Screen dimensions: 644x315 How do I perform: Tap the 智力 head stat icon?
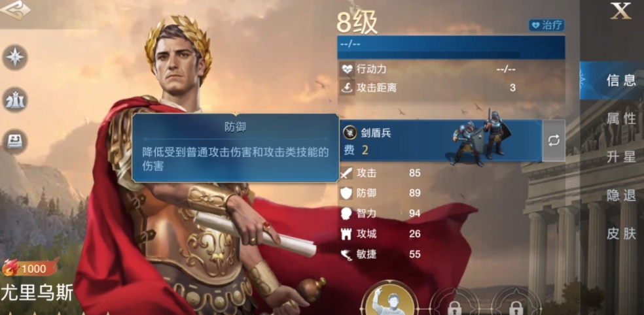(347, 213)
